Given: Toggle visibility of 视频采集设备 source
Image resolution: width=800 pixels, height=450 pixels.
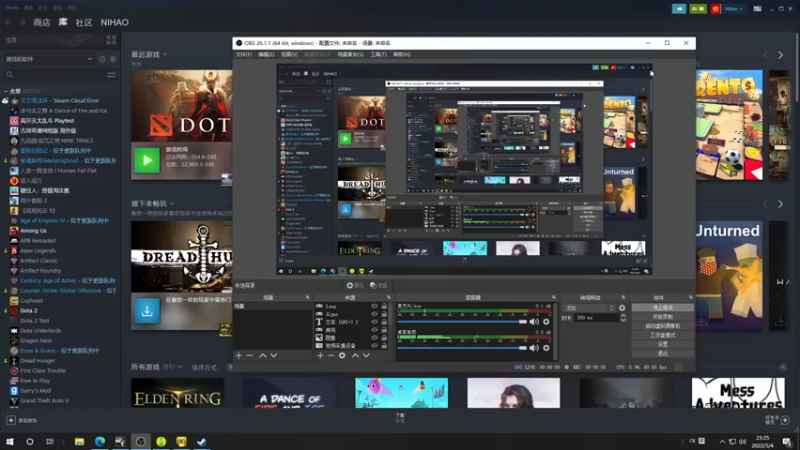Looking at the screenshot, I should pyautogui.click(x=374, y=345).
